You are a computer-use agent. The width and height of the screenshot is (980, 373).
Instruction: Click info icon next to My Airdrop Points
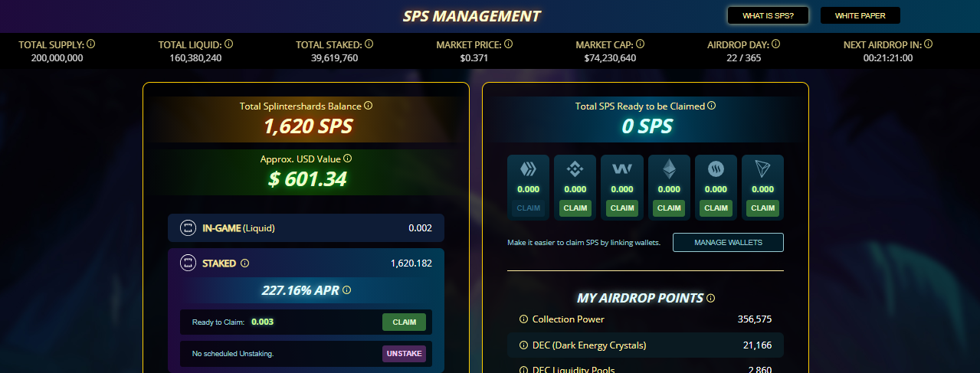coord(710,298)
